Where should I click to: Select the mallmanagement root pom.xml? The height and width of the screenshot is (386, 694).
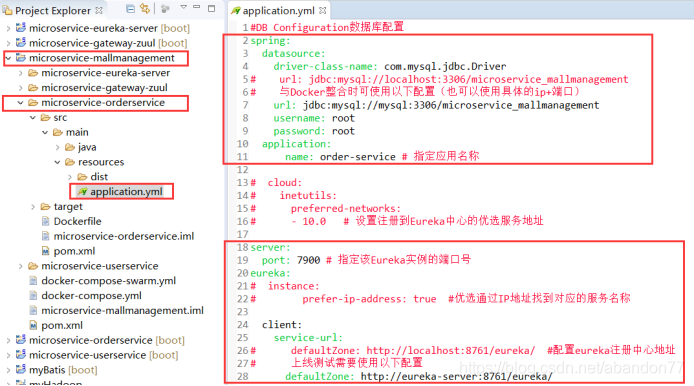click(62, 326)
